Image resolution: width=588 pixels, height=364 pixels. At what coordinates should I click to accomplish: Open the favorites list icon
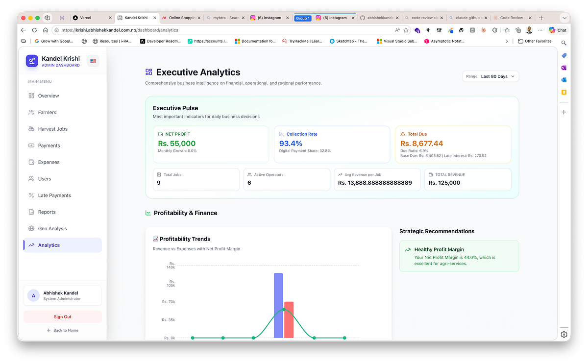507,30
